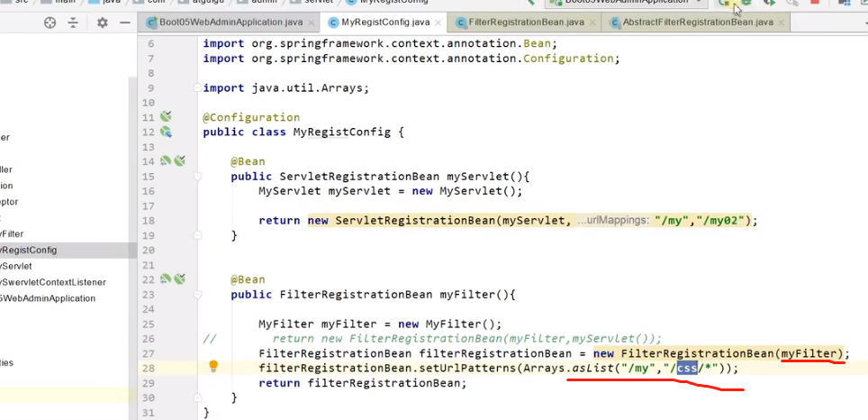
Task: Click "import java.util.Arrays;" on line 9
Action: tap(285, 88)
